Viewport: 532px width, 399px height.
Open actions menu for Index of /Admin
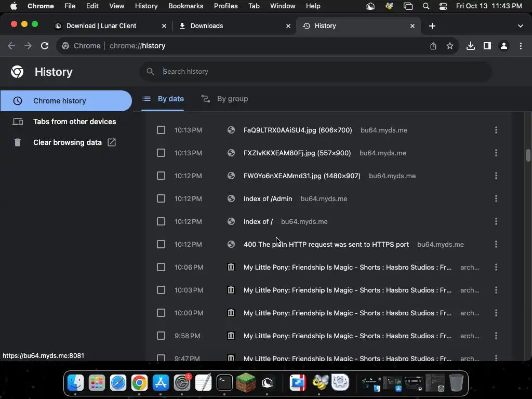(x=496, y=198)
